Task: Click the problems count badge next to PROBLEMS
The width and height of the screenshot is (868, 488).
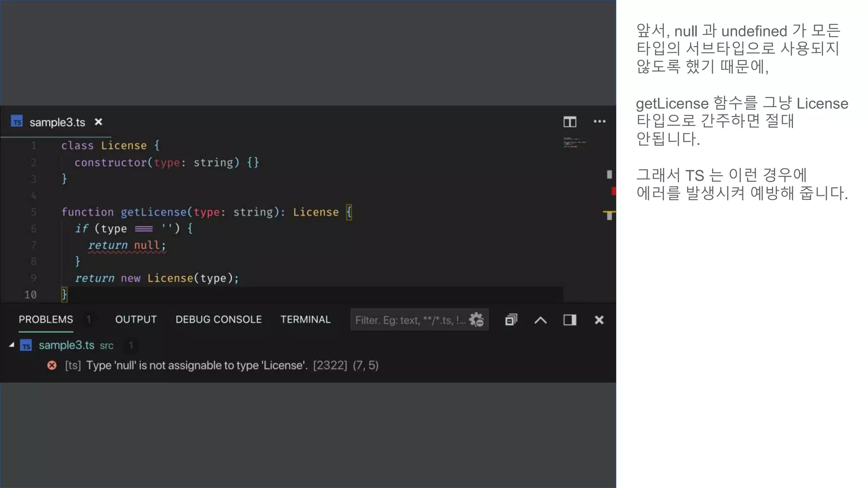Action: (x=89, y=319)
